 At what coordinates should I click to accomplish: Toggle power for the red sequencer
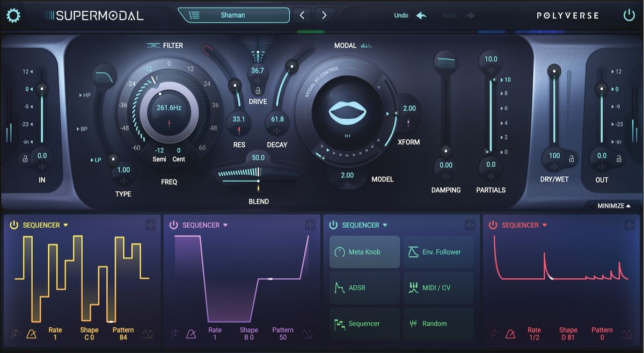click(x=493, y=225)
